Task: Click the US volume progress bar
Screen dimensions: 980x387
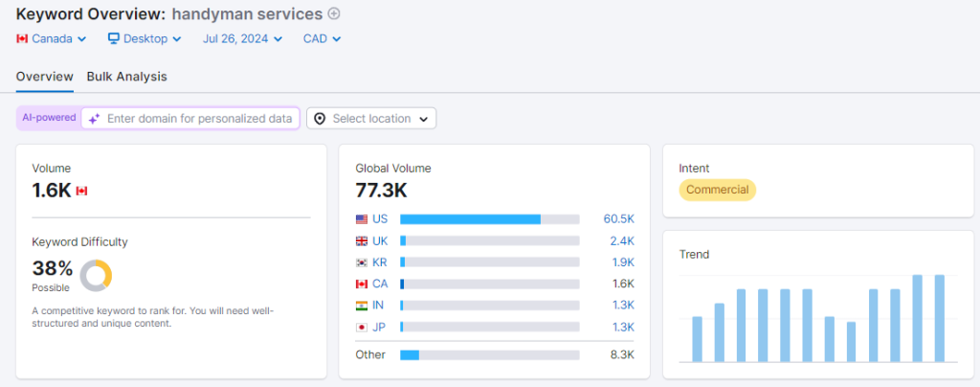Action: pyautogui.click(x=489, y=219)
